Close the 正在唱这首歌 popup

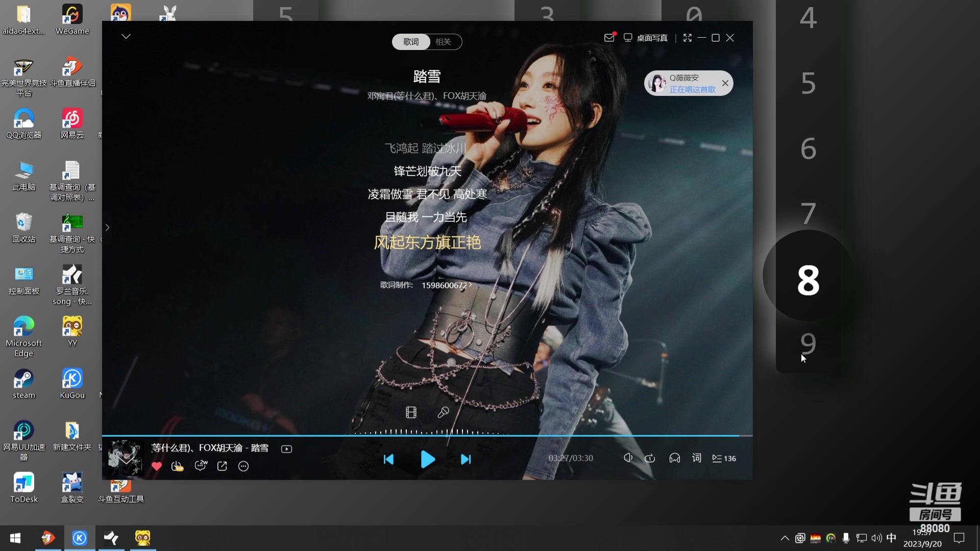pyautogui.click(x=725, y=83)
